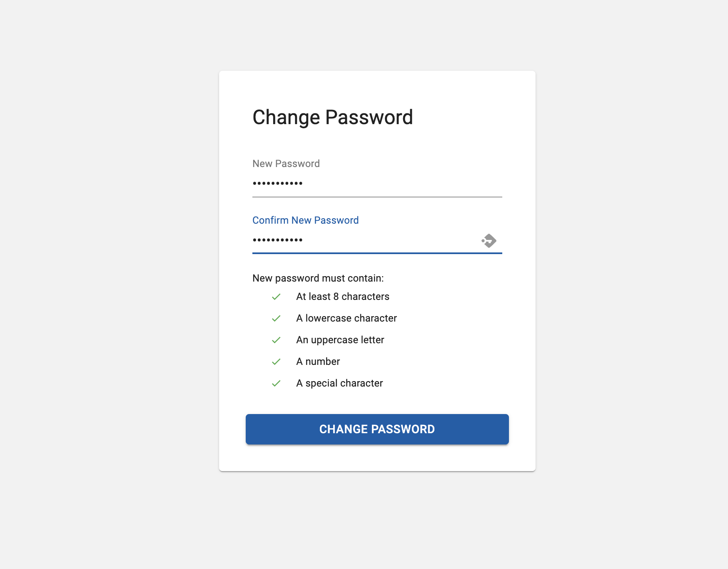
Task: Click the special character checkmark icon
Action: (x=276, y=383)
